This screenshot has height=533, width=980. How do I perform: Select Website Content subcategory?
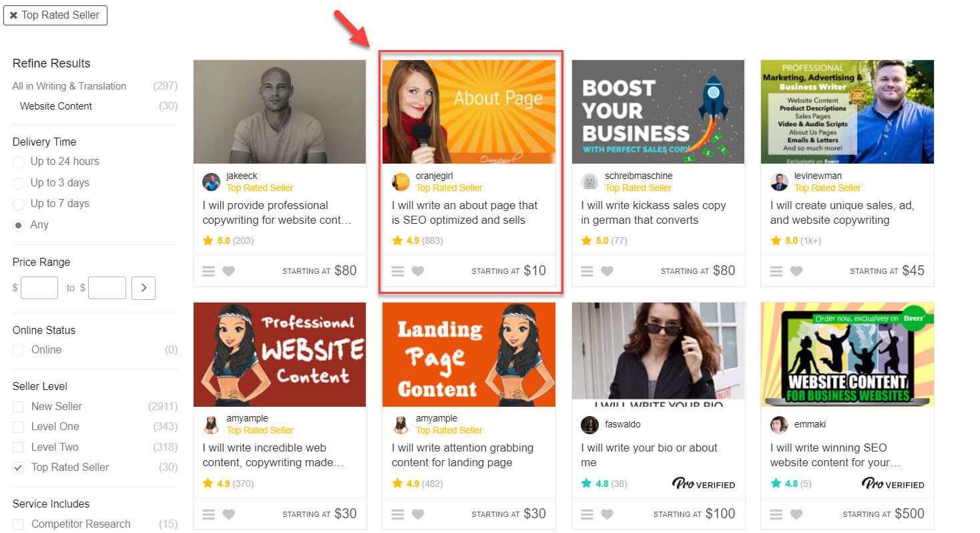[x=56, y=106]
